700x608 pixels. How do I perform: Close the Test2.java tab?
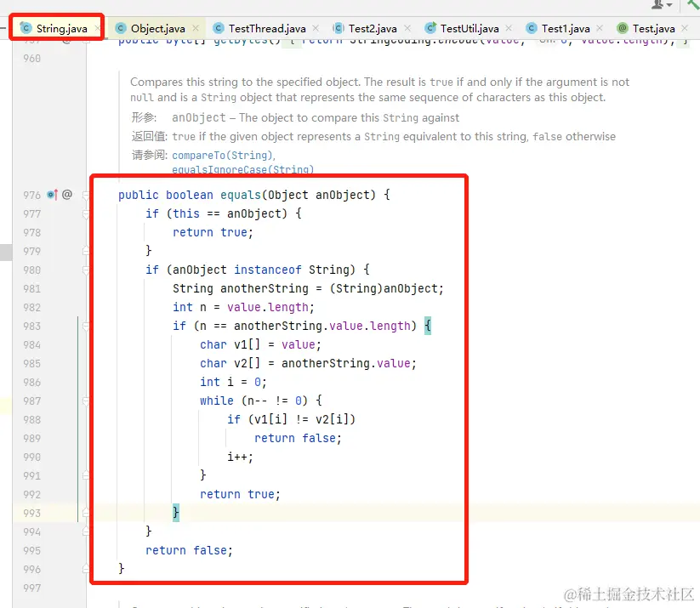(407, 28)
